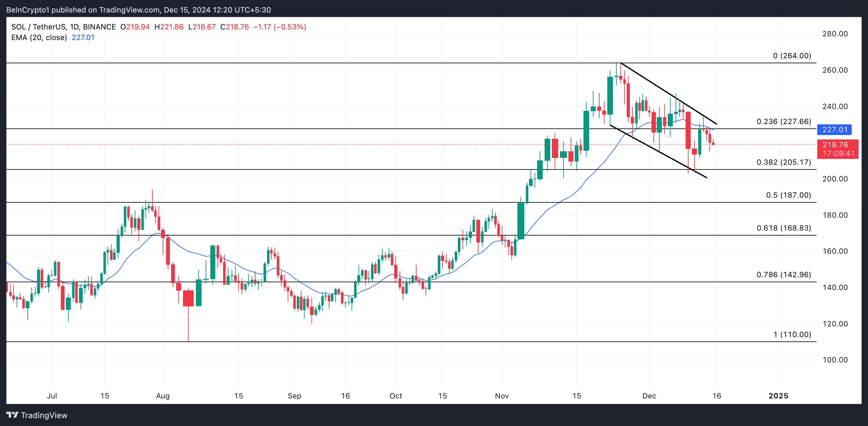Click the 280.00 price scale label
This screenshot has width=868, height=426.
pyautogui.click(x=835, y=34)
